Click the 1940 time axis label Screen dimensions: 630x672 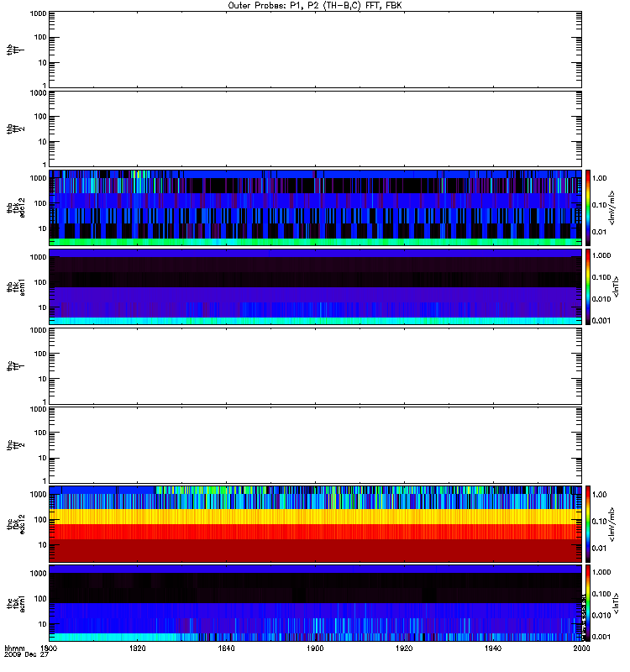click(493, 648)
